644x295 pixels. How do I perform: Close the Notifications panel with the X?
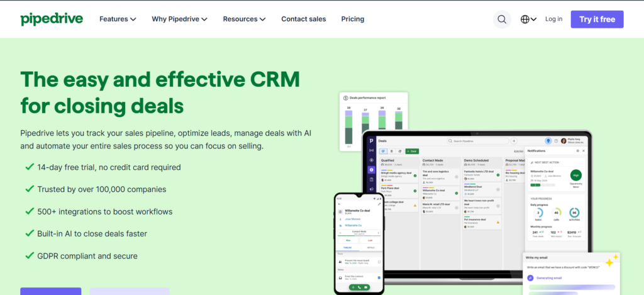[x=584, y=151]
